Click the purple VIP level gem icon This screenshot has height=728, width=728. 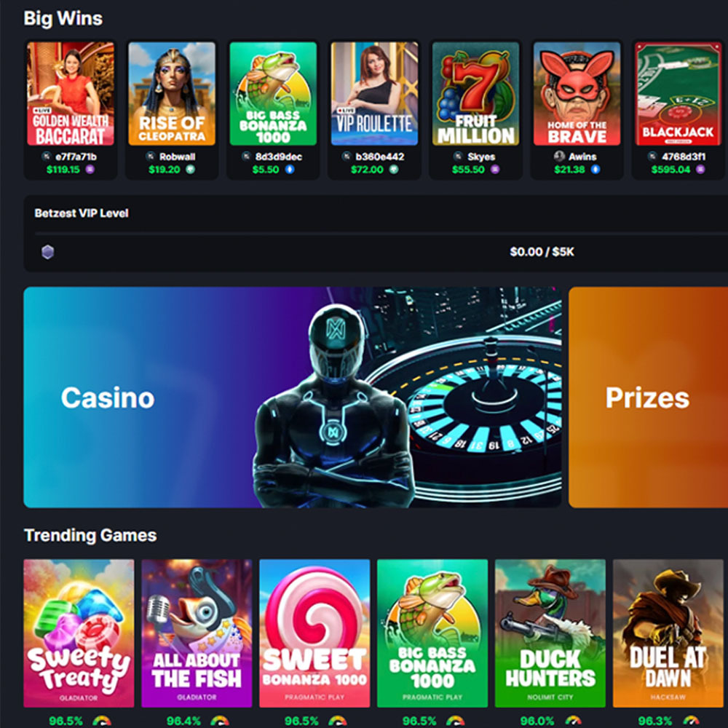(x=48, y=252)
